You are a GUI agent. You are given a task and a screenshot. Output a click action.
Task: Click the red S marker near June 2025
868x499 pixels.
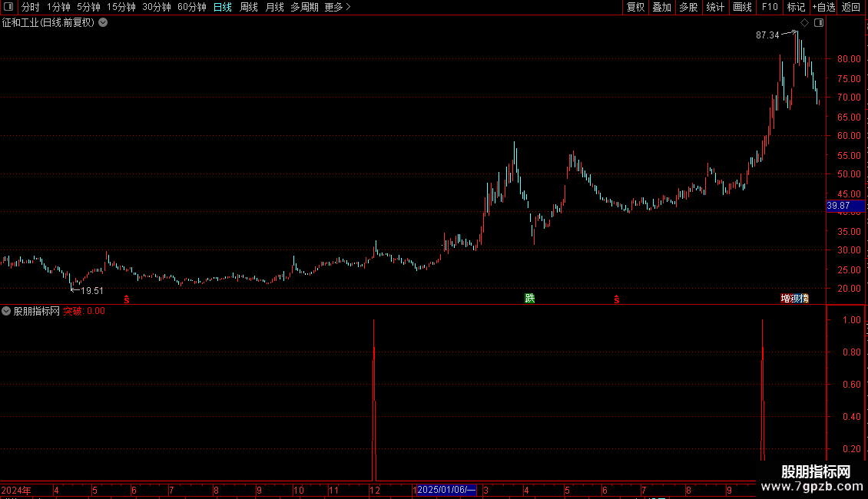pyautogui.click(x=616, y=299)
